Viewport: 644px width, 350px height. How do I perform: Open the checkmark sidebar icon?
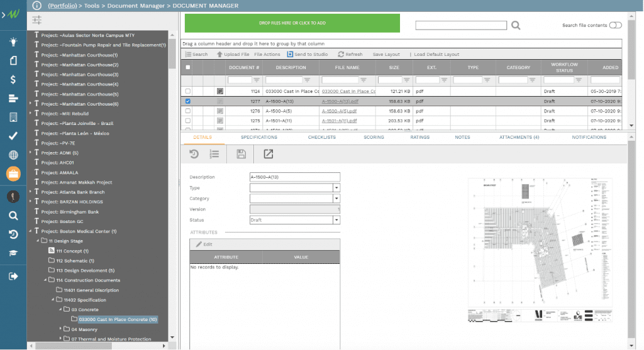[x=13, y=136]
